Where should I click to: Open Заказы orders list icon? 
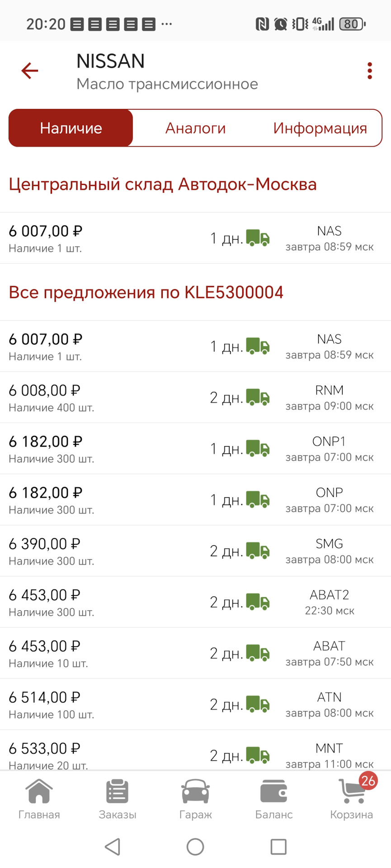tap(118, 799)
